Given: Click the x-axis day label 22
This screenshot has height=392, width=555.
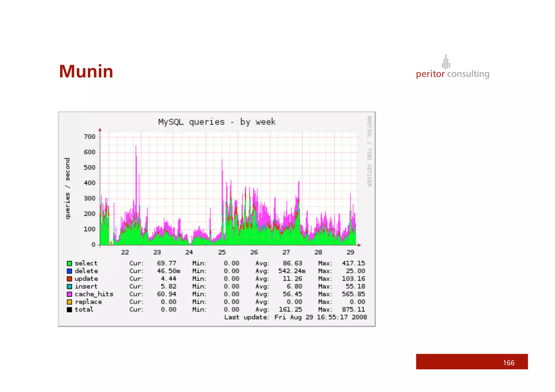Looking at the screenshot, I should point(125,252).
